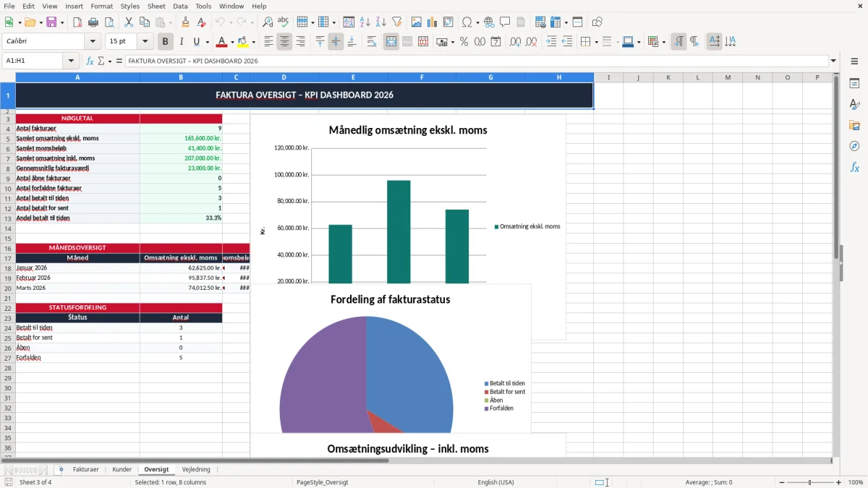Apply red font color swatch
This screenshot has height=488, width=868.
221,42
